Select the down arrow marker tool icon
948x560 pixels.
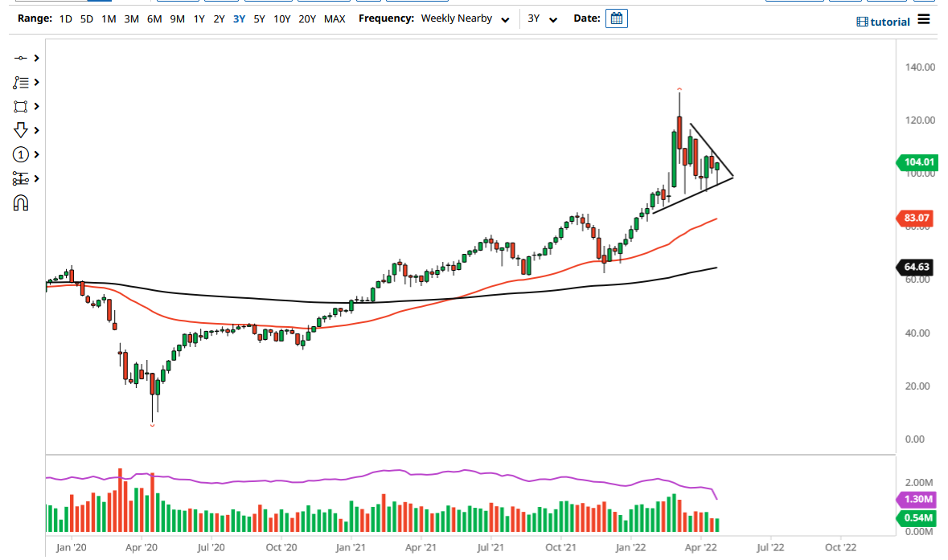[x=21, y=130]
